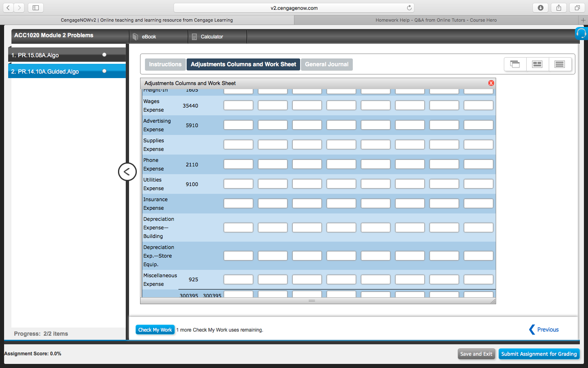
Task: Toggle the Safari sidebar icon
Action: pyautogui.click(x=36, y=7)
